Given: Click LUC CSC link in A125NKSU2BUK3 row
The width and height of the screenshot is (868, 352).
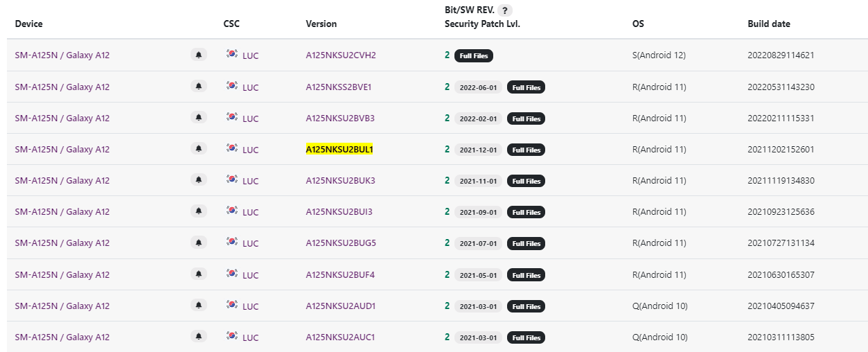Looking at the screenshot, I should 250,181.
